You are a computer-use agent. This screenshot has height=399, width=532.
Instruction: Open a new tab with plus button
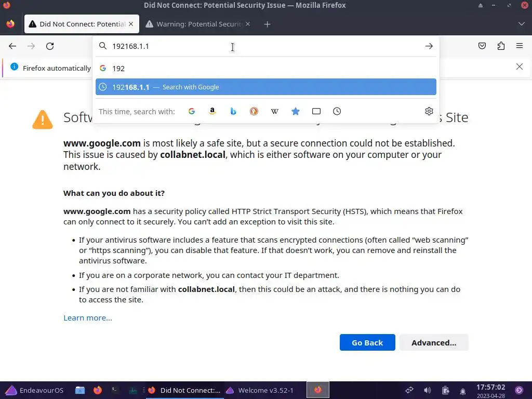(x=267, y=24)
